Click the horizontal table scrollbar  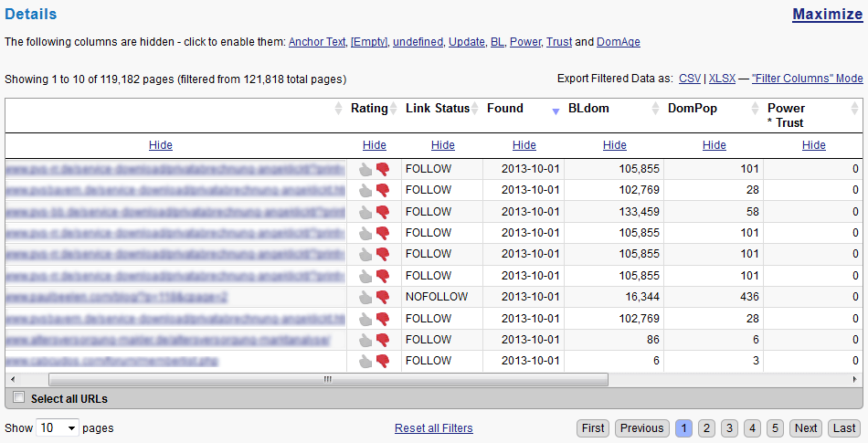click(x=327, y=379)
